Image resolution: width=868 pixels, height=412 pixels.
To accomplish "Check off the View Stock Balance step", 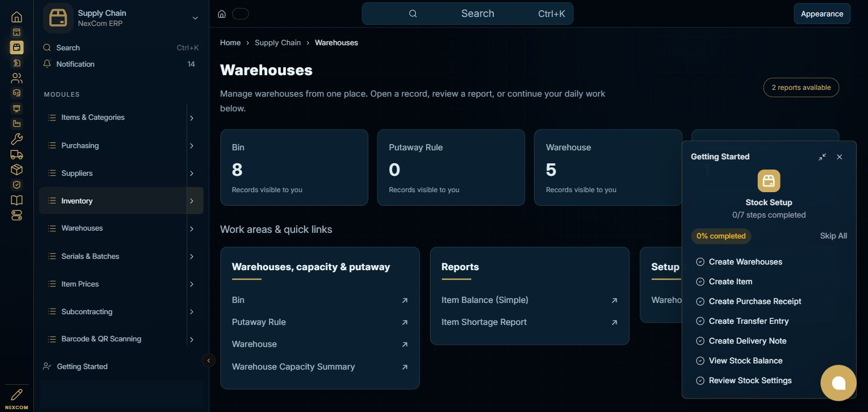I will coord(700,361).
